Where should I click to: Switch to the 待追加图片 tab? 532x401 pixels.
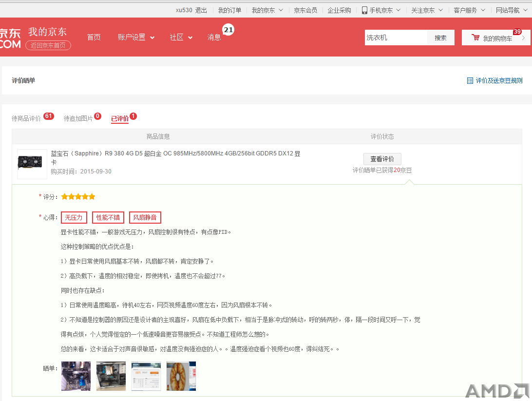point(78,118)
